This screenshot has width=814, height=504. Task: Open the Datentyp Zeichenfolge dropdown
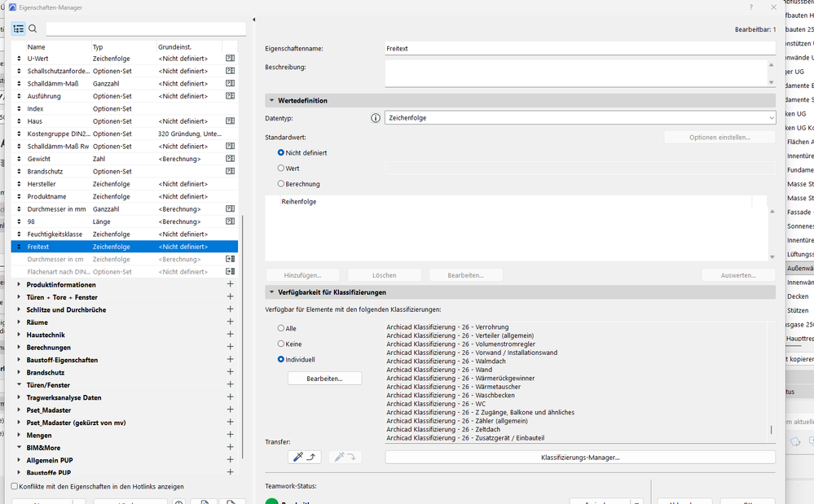[579, 118]
